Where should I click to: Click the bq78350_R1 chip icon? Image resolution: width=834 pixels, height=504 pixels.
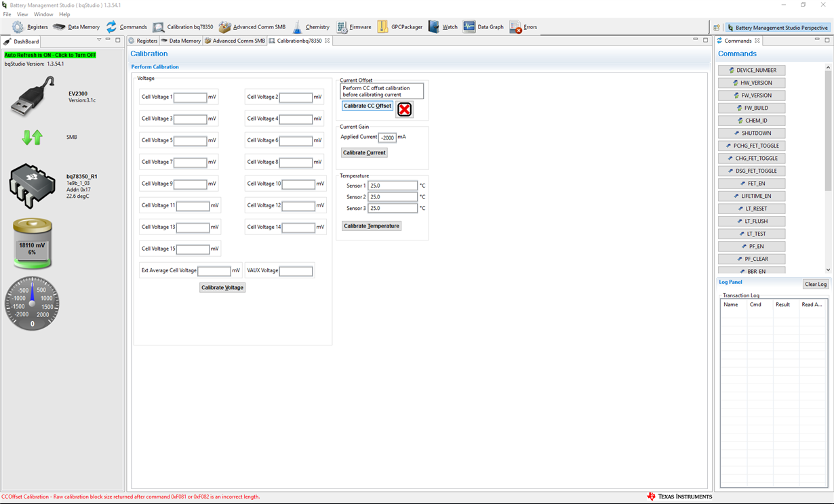32,186
